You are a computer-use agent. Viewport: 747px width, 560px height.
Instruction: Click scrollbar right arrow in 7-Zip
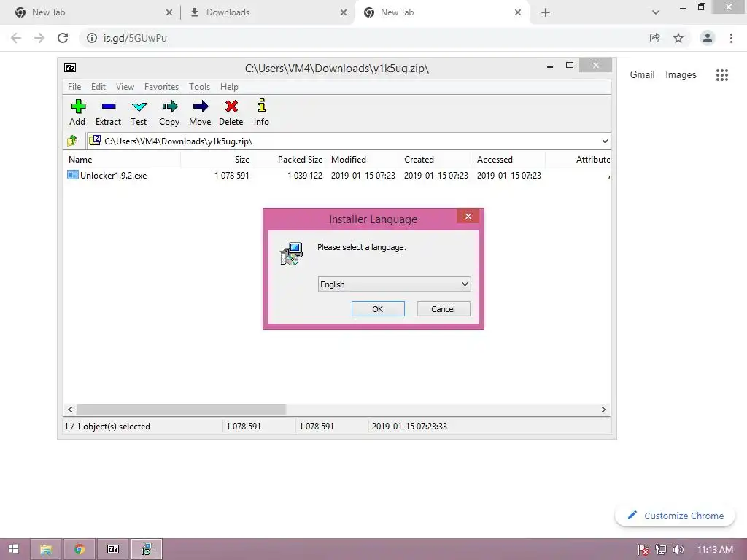[x=603, y=410]
